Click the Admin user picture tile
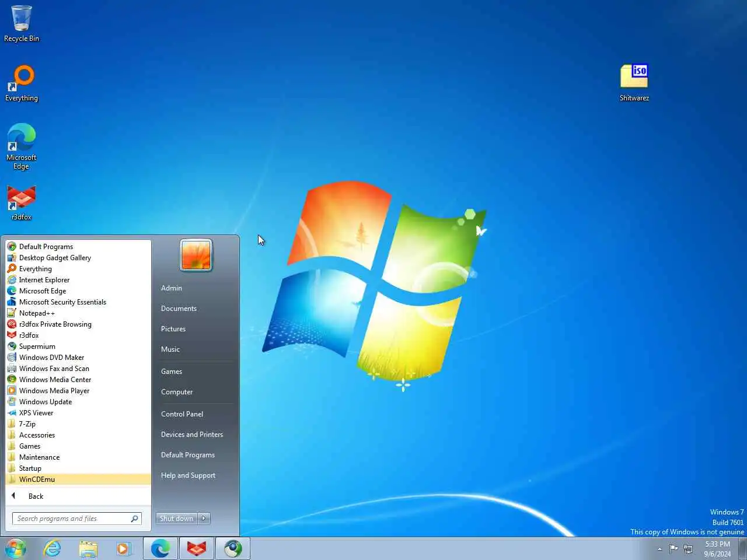Viewport: 747px width, 560px height. (196, 255)
